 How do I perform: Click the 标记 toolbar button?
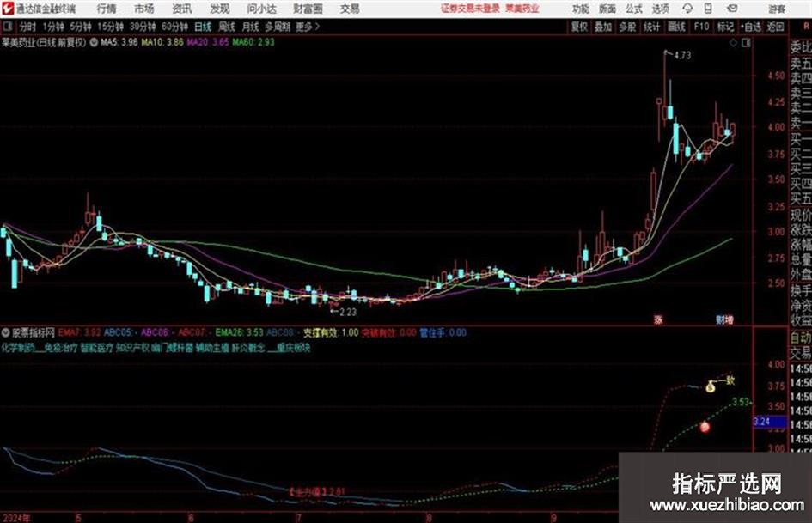tap(725, 27)
